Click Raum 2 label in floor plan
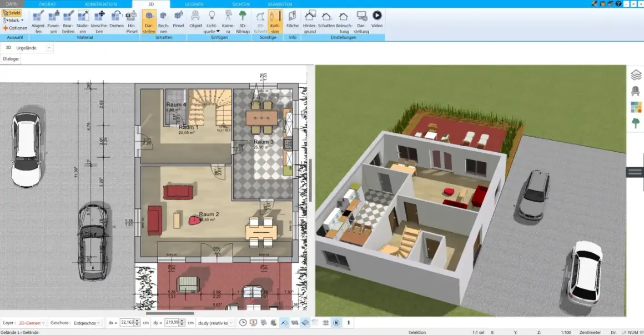Screen dimensions: 644x335 tap(209, 214)
